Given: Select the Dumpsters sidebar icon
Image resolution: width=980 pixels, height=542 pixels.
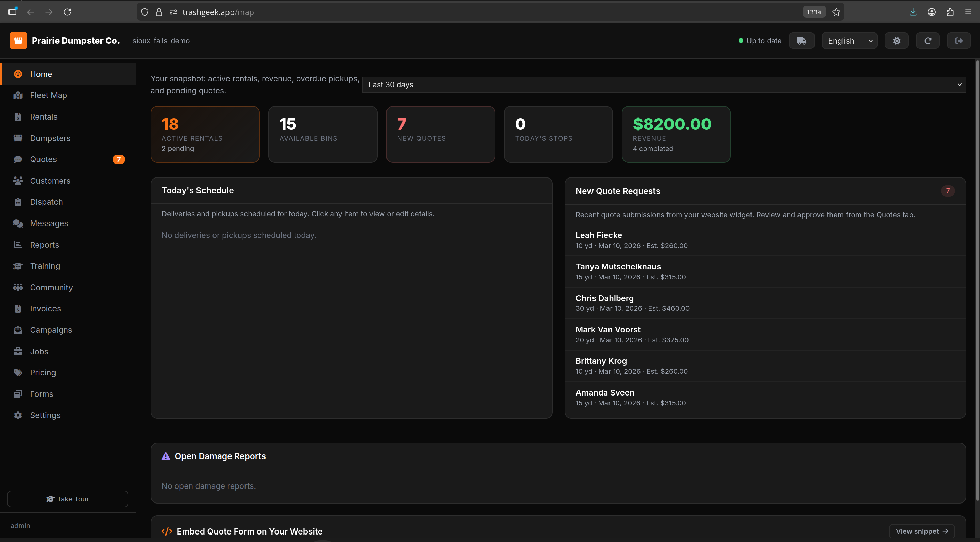Looking at the screenshot, I should click(x=18, y=138).
